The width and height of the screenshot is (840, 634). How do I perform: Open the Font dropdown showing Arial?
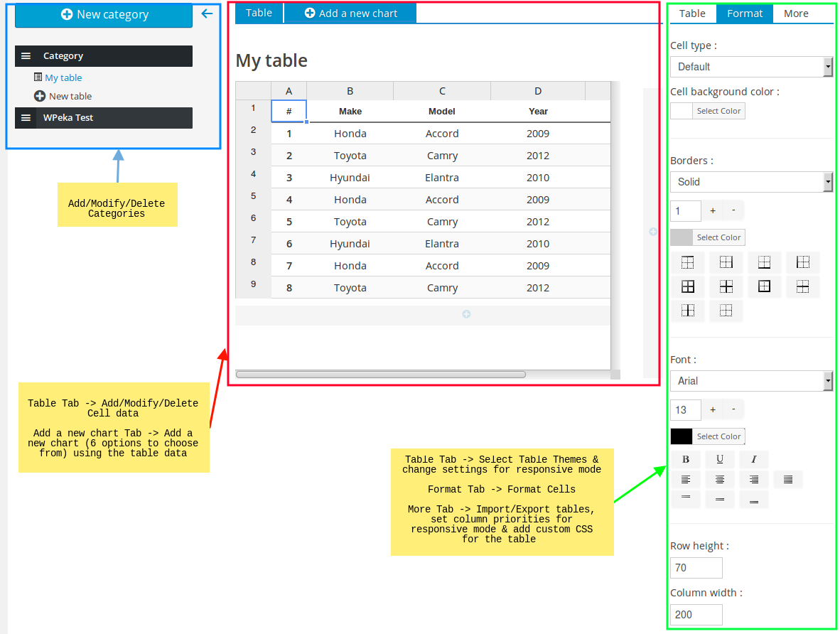(751, 381)
